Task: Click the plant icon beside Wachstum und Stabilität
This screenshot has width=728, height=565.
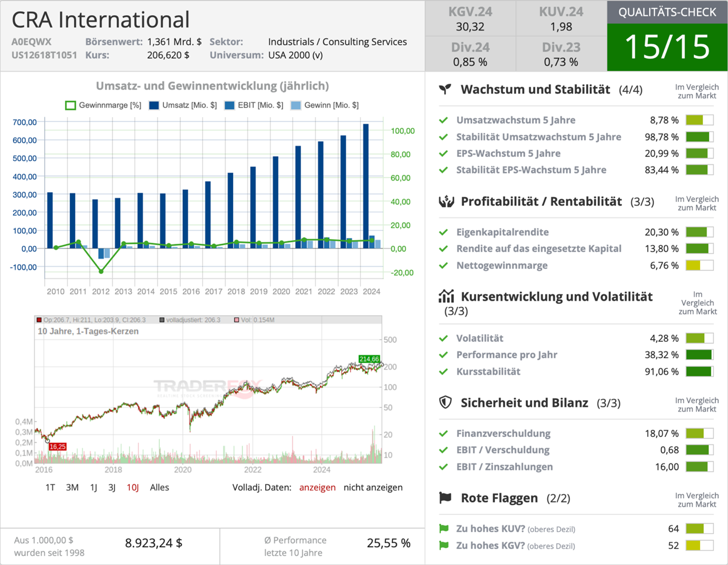Action: pos(445,89)
